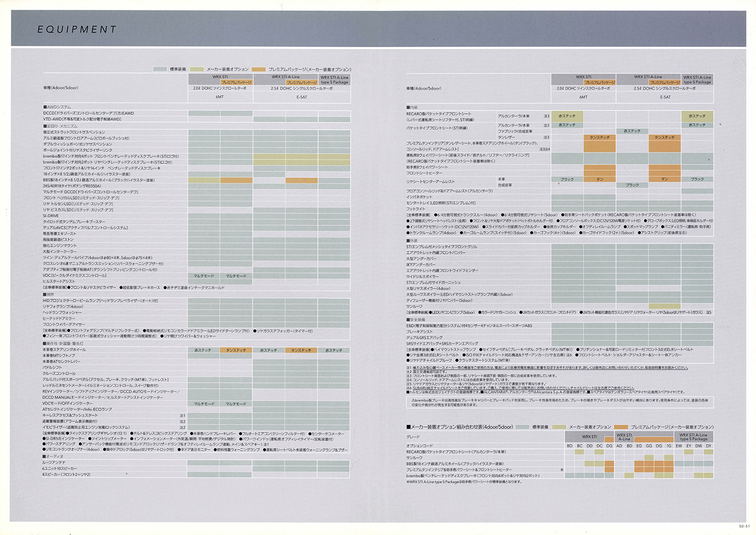The image size is (756, 535).
Task: Select the 大型ルーフスポイラー row label
Action: pyautogui.click(x=459, y=295)
